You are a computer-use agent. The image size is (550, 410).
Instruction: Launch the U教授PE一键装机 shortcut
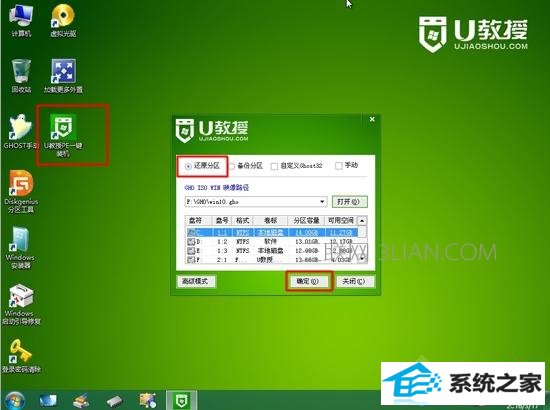tap(63, 135)
